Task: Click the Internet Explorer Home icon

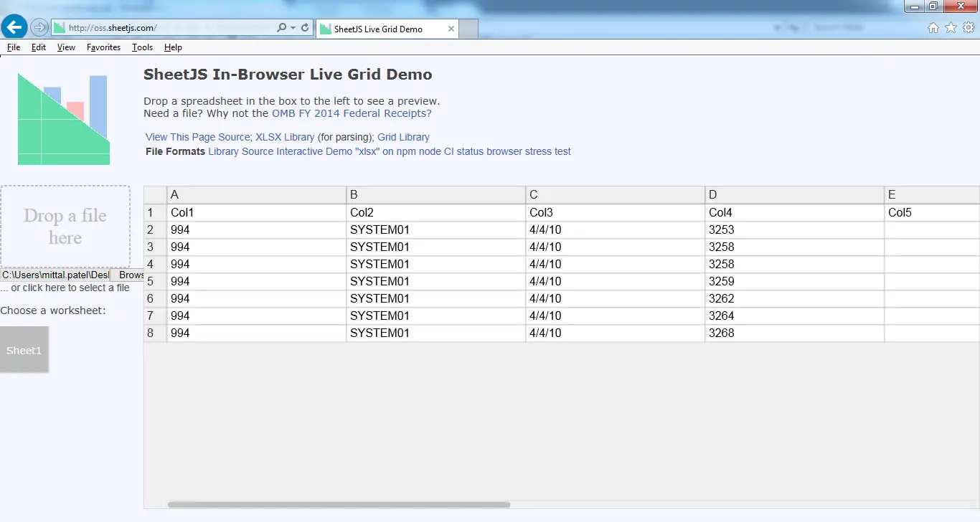Action: pyautogui.click(x=933, y=28)
